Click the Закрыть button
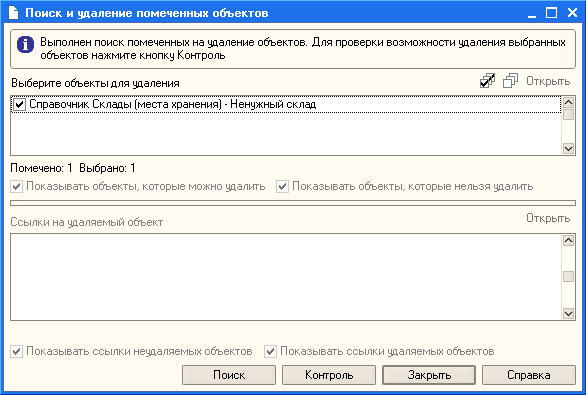The image size is (586, 395). pyautogui.click(x=429, y=375)
